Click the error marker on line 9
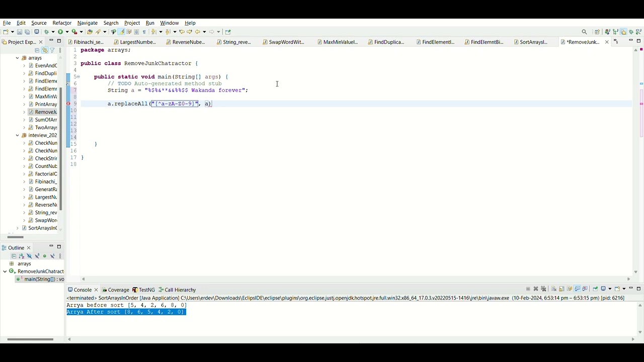Viewport: 644px width, 362px height. tap(68, 104)
